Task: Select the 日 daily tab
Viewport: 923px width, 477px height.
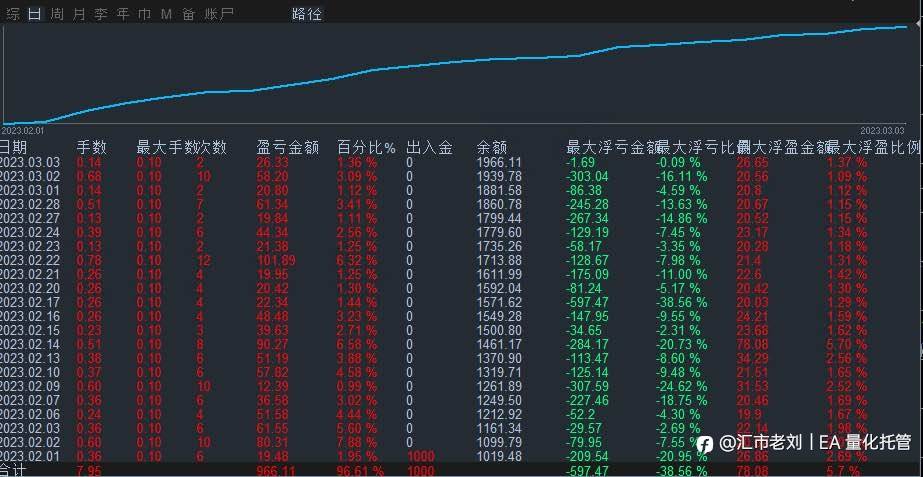Action: pos(35,14)
